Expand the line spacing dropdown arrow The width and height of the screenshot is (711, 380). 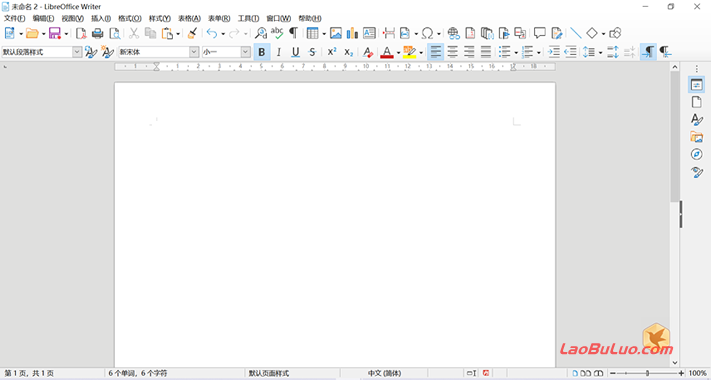coord(600,53)
